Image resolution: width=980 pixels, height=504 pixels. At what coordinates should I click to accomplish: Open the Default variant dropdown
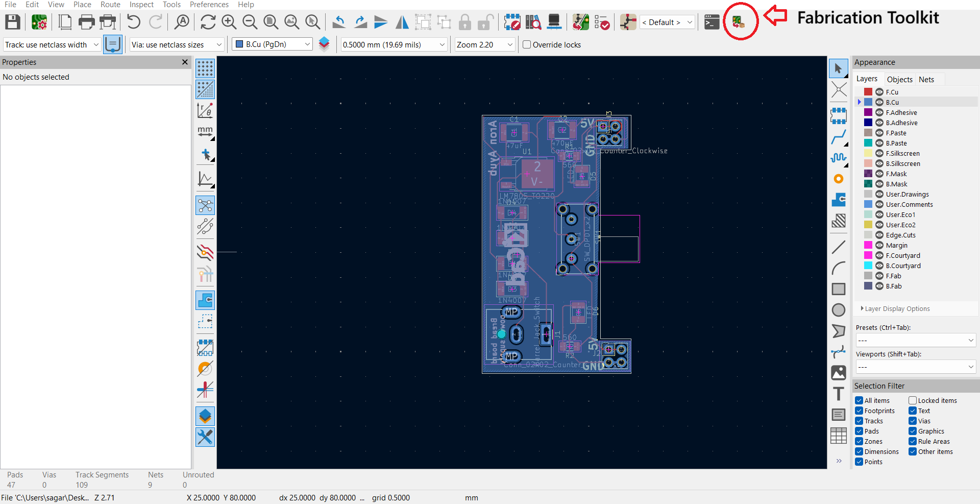(668, 22)
